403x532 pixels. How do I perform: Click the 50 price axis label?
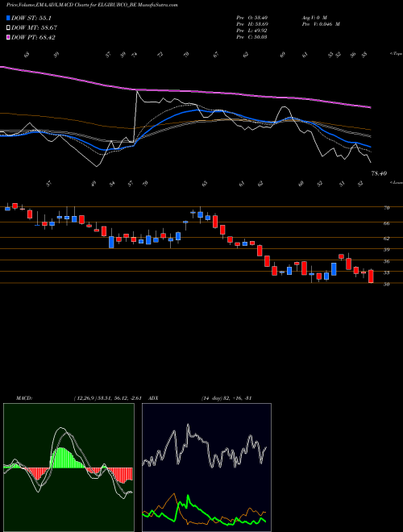(x=386, y=285)
